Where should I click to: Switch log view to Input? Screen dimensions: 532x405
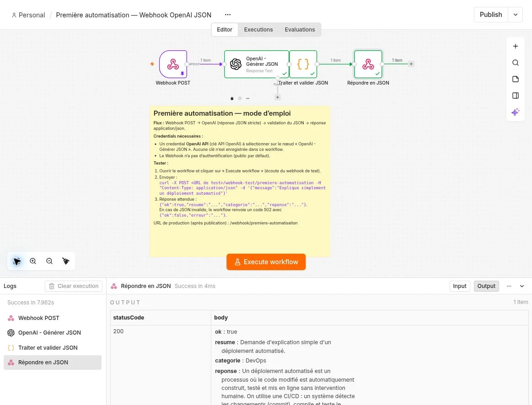(x=460, y=286)
